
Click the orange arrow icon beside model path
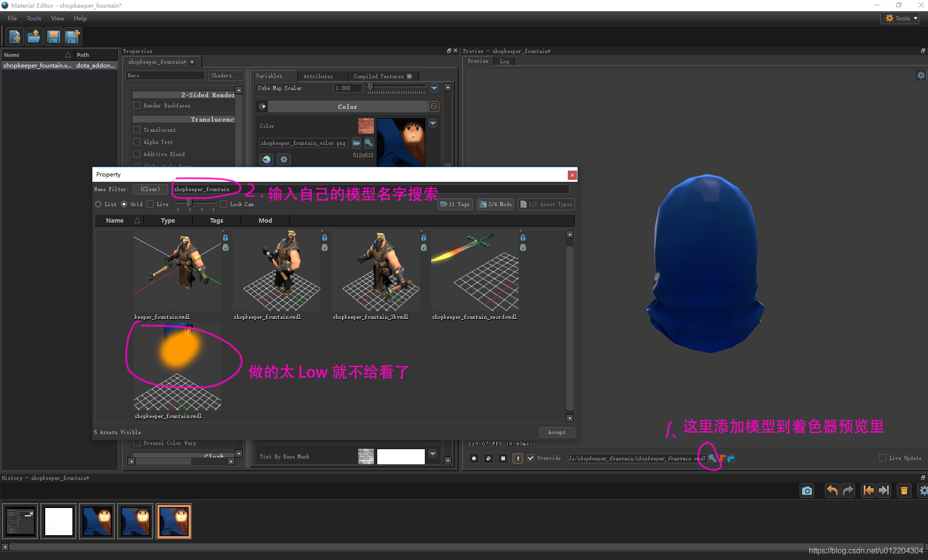722,458
